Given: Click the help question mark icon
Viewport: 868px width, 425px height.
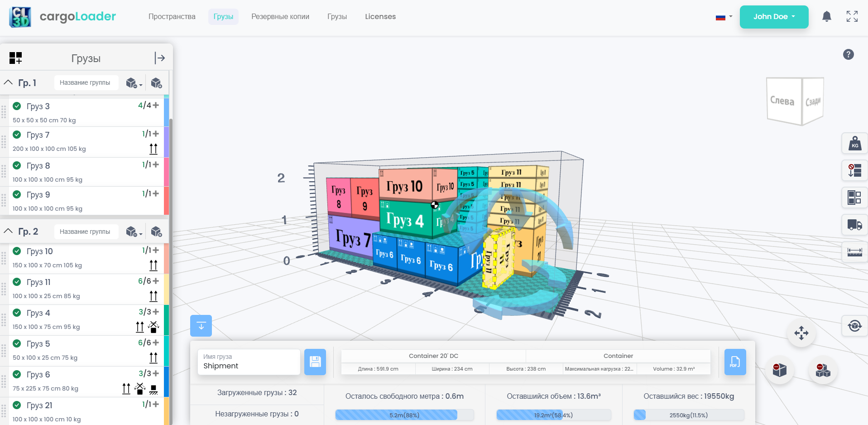Looking at the screenshot, I should [x=849, y=54].
